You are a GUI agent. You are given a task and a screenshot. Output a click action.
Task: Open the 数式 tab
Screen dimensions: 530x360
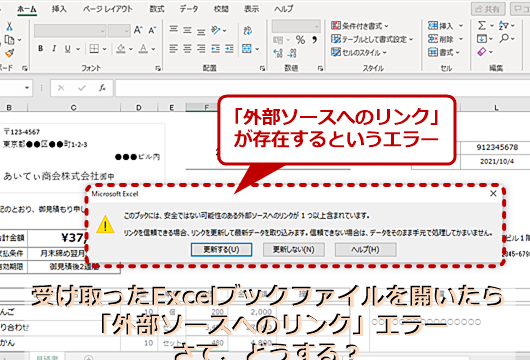click(156, 9)
